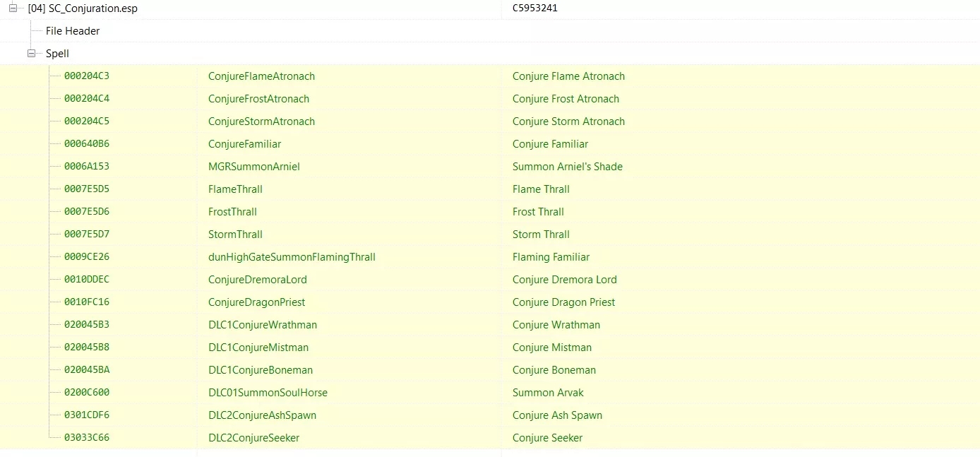Viewport: 980px width, 457px height.
Task: Click EditorID dunHighGateSummonFlamingThrall
Action: (x=292, y=257)
